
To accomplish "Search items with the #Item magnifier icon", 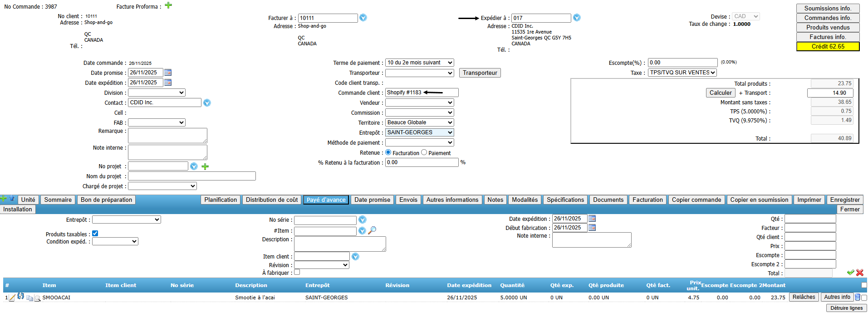I will point(372,230).
